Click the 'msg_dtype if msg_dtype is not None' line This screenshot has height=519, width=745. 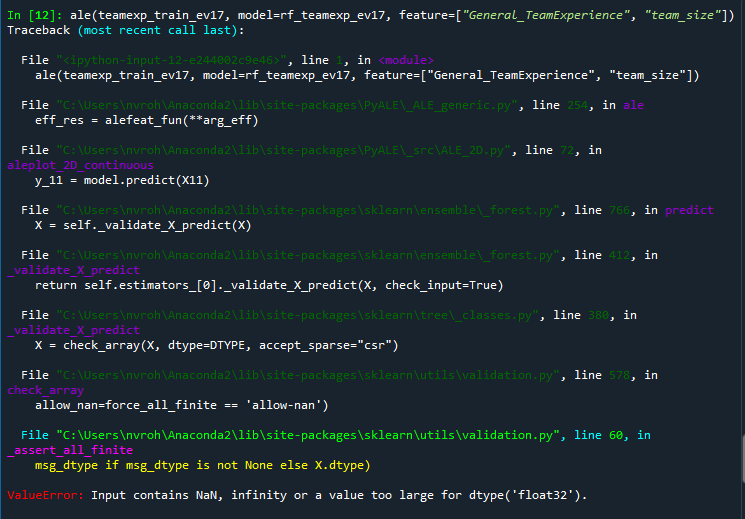202,465
